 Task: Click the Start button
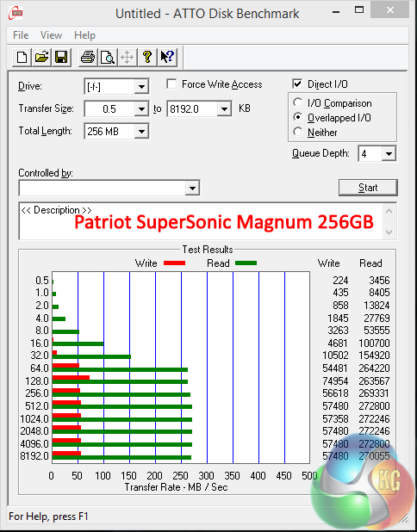click(x=368, y=188)
